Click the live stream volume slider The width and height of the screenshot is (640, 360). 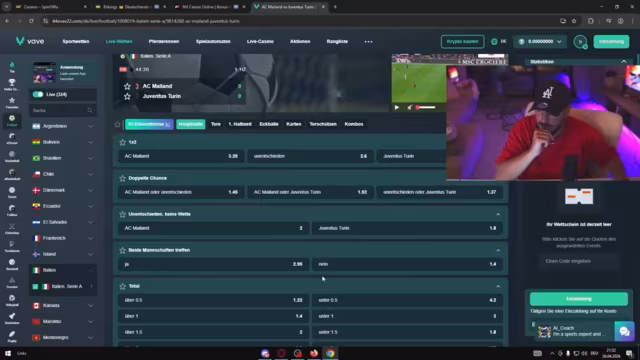(425, 107)
